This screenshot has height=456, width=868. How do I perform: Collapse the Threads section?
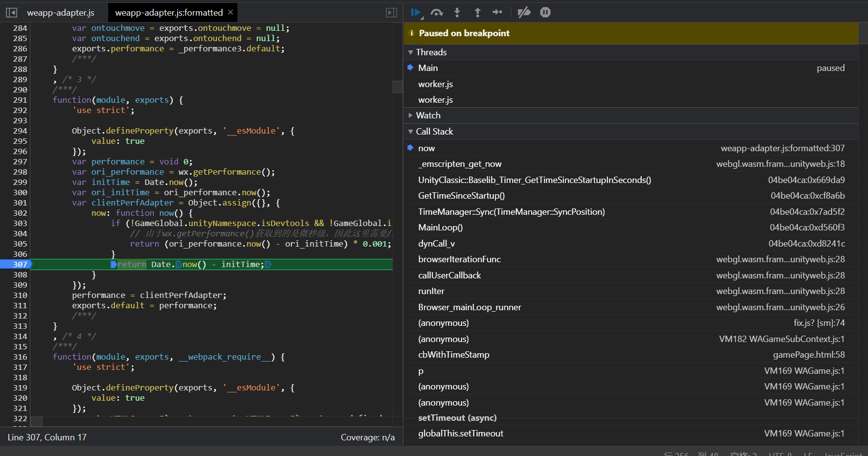coord(411,52)
